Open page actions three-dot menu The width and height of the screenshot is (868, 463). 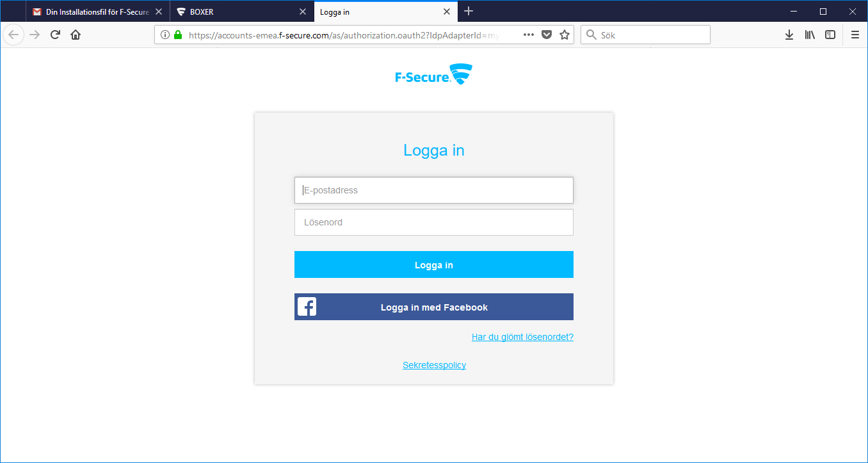click(x=529, y=35)
